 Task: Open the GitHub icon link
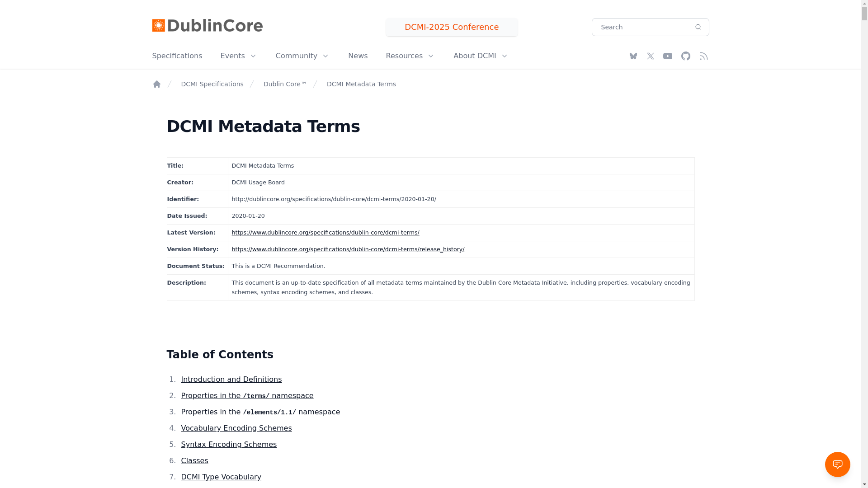coord(686,56)
